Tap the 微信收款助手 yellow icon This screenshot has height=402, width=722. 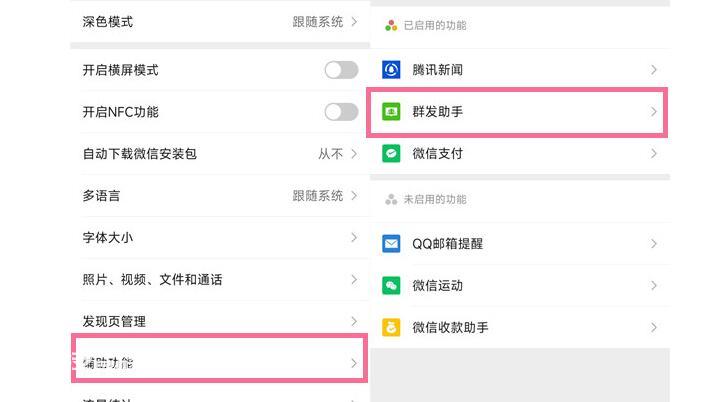(x=391, y=327)
